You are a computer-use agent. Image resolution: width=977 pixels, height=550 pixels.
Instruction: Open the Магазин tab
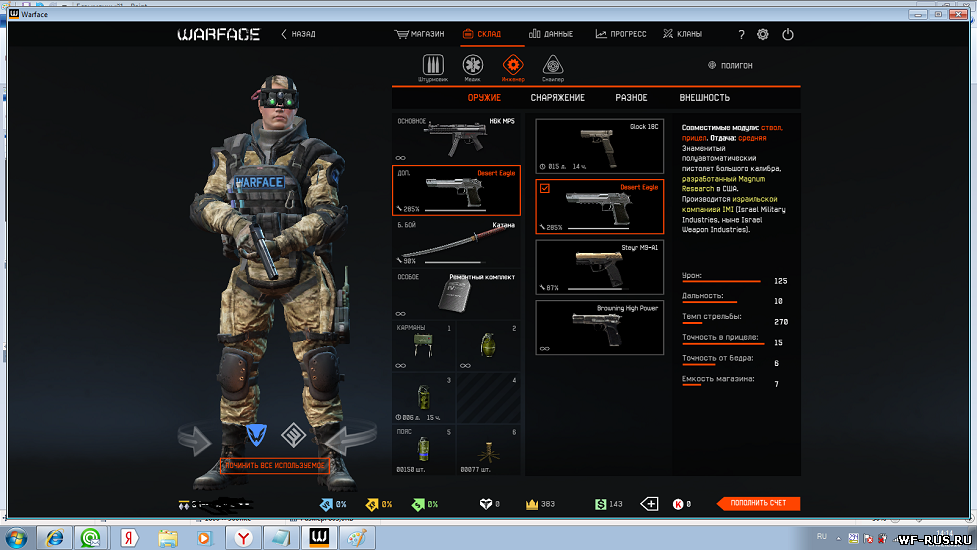coord(420,34)
